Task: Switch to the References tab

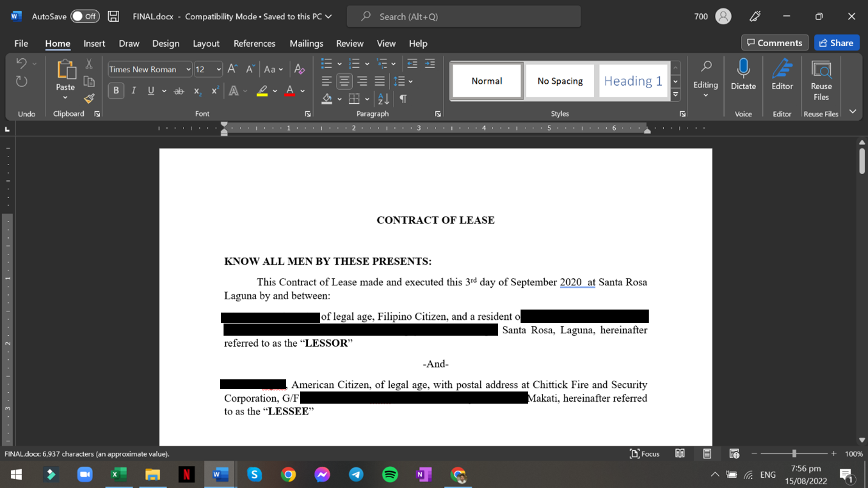Action: [x=255, y=43]
